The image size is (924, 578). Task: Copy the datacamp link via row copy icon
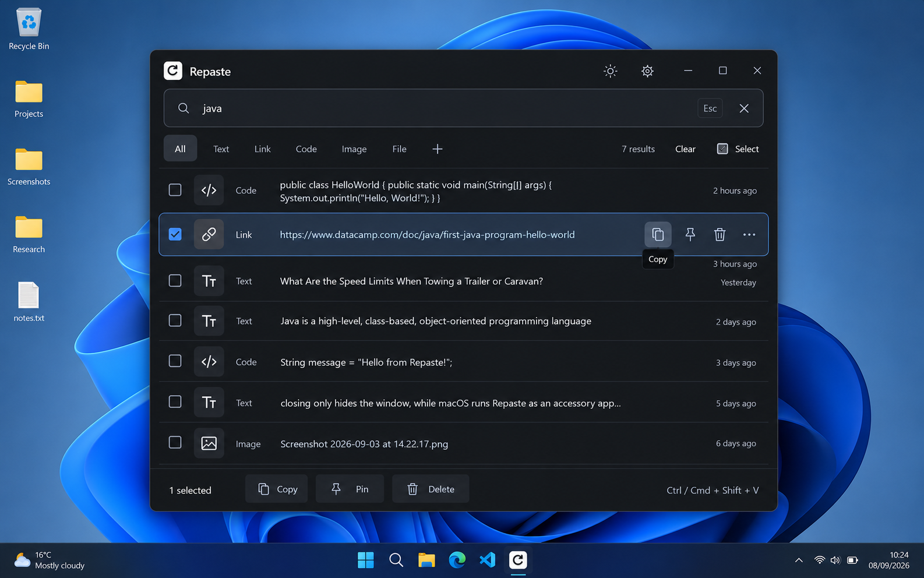[658, 234]
